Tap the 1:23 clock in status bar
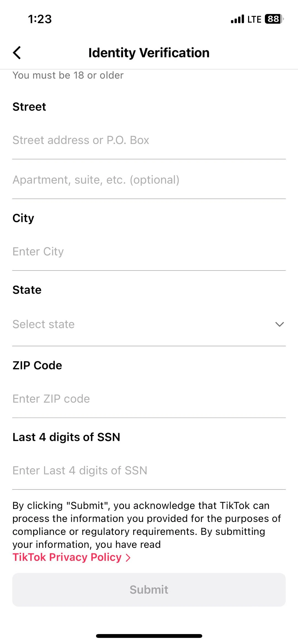 [x=40, y=19]
